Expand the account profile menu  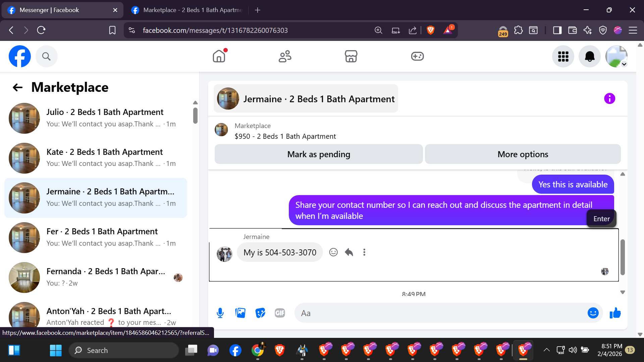[616, 56]
